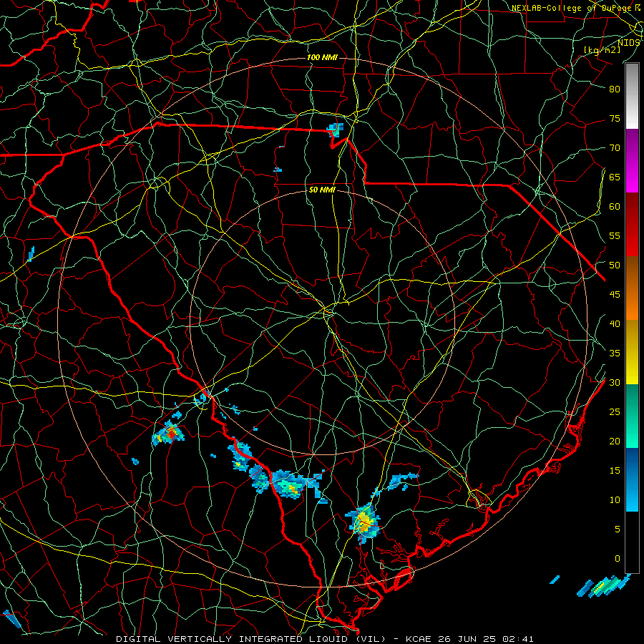644x644 pixels.
Task: Click the 50 NMI range ring label
Action: coord(322,190)
